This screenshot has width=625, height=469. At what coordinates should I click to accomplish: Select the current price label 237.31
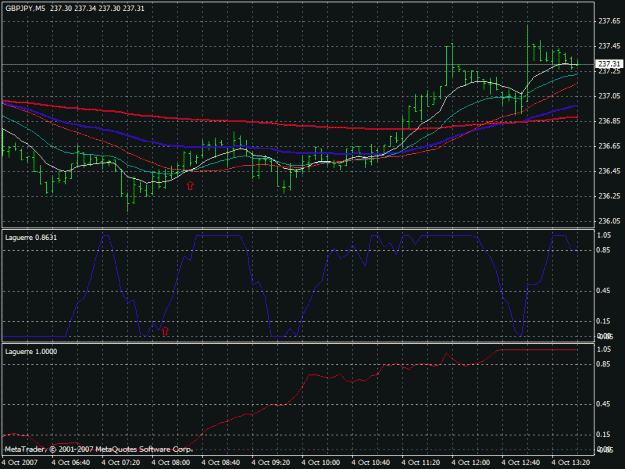[x=609, y=64]
